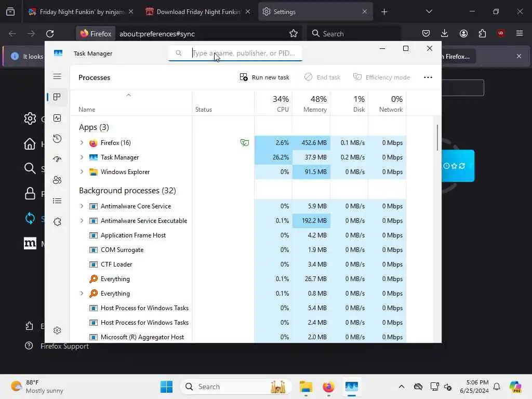Open Performance page icon in sidebar
Image resolution: width=532 pixels, height=399 pixels.
[57, 118]
